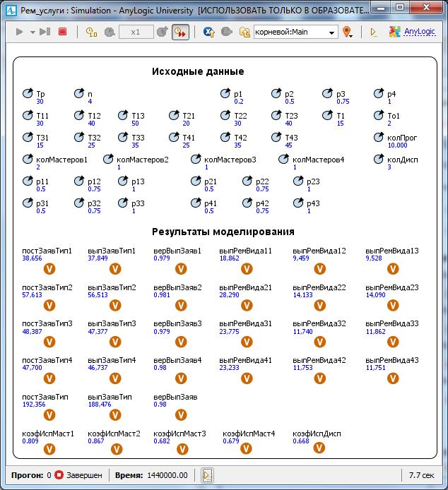Screen dimensions: 448x490
Task: Click the Завершен status indicator
Action: 78,475
